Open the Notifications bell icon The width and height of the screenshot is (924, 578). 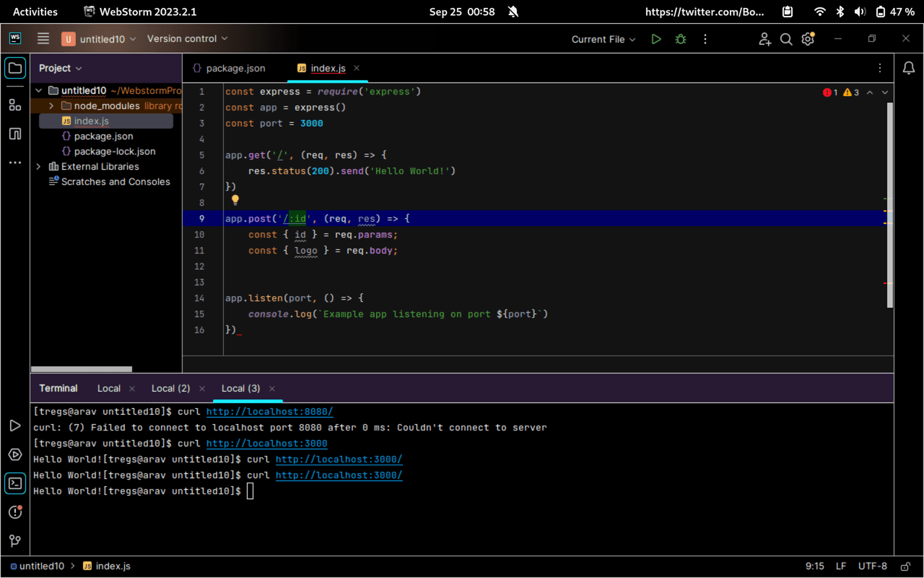[909, 68]
